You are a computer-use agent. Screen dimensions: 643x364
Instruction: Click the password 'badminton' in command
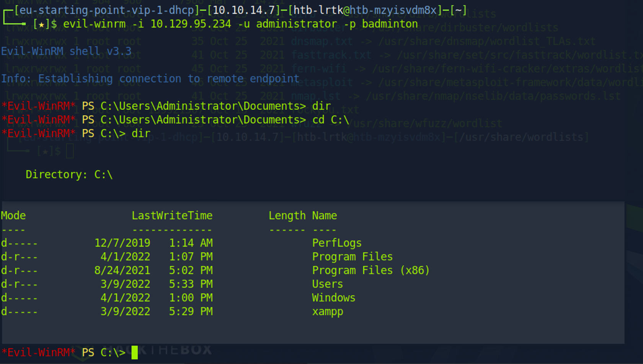tap(390, 24)
